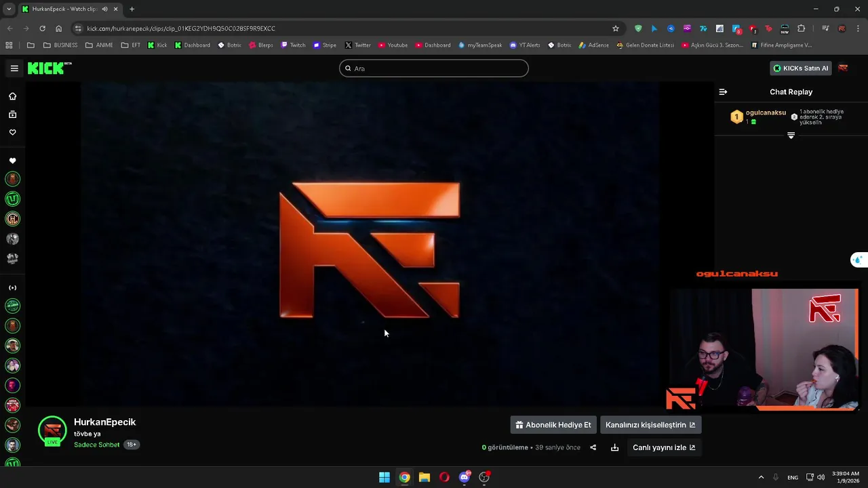
Task: Open the Stripe bookmark
Action: point(325,45)
